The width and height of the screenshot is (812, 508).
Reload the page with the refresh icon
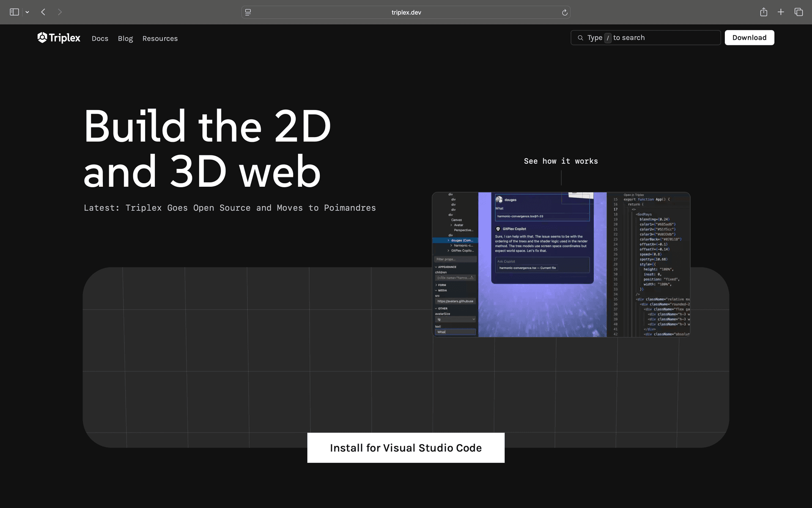point(564,12)
